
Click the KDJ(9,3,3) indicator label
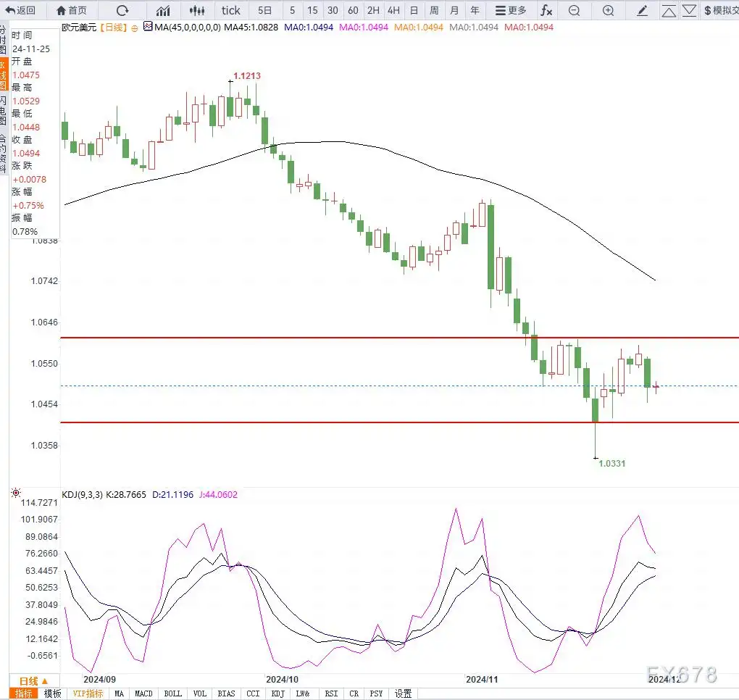pos(82,494)
